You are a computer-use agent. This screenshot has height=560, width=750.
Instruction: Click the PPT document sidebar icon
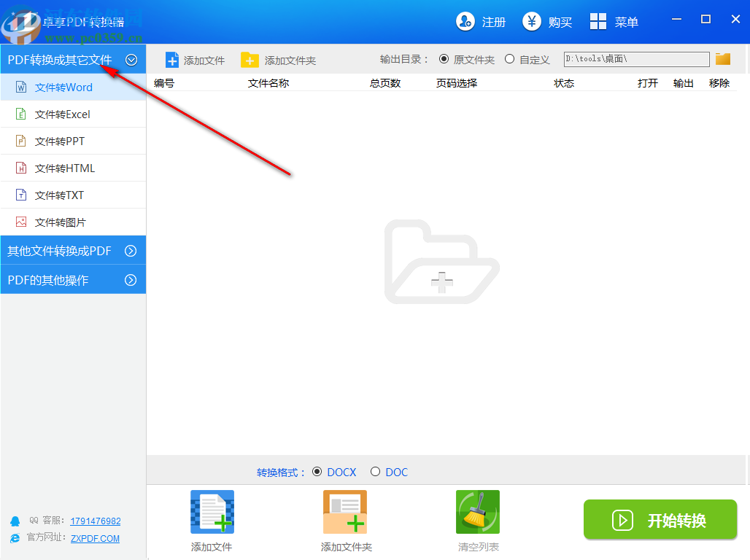[x=21, y=141]
